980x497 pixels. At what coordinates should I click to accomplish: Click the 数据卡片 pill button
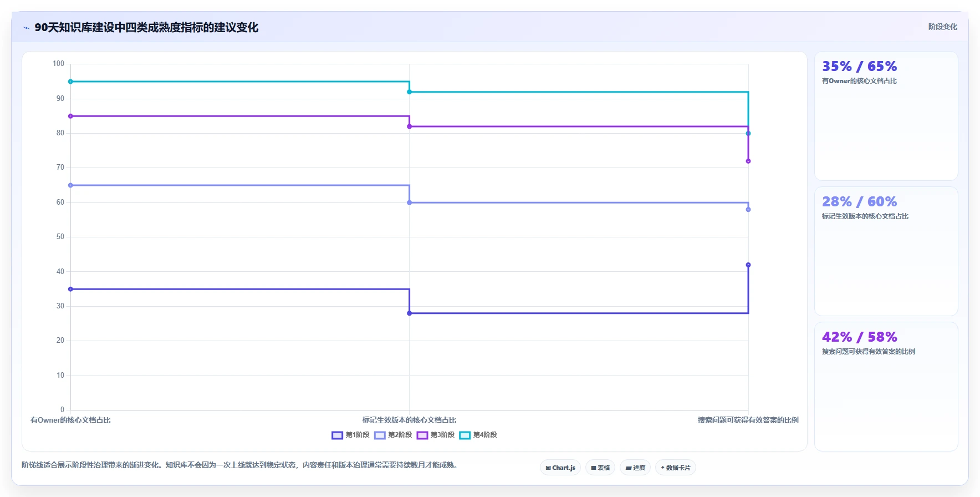click(x=676, y=468)
